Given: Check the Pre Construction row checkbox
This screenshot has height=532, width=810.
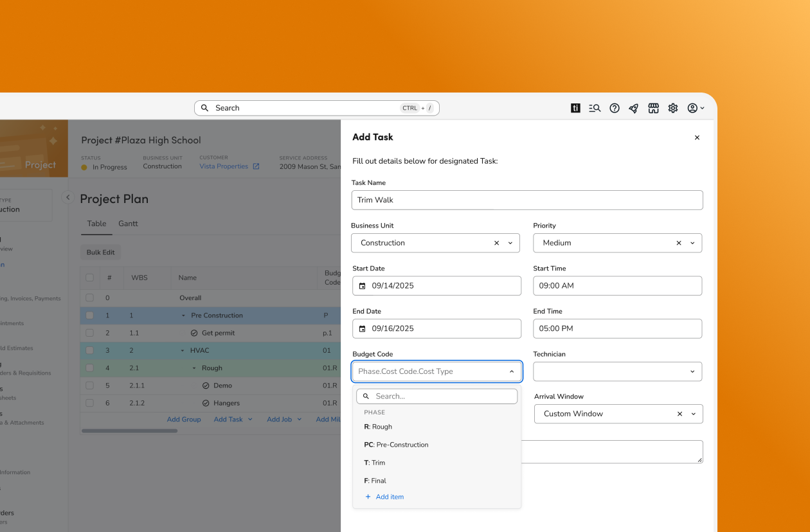Looking at the screenshot, I should (x=89, y=315).
